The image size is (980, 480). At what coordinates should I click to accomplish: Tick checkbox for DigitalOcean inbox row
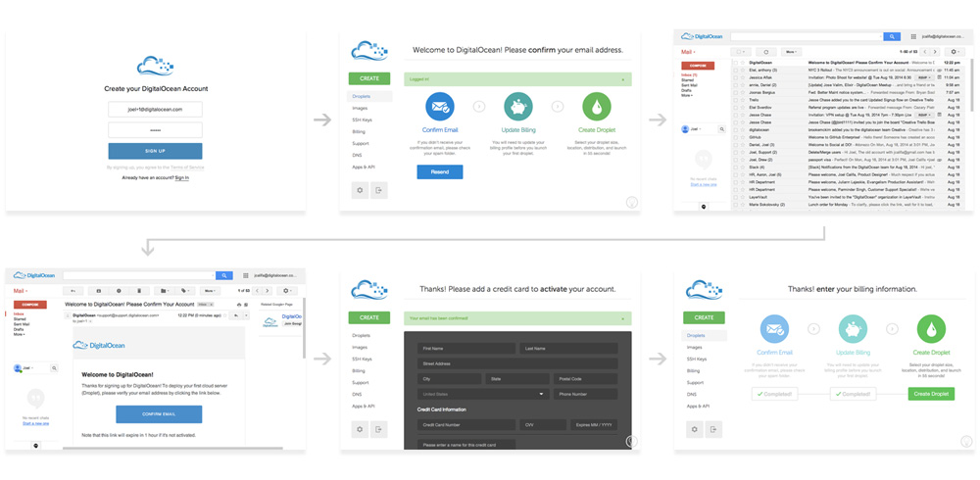[736, 63]
